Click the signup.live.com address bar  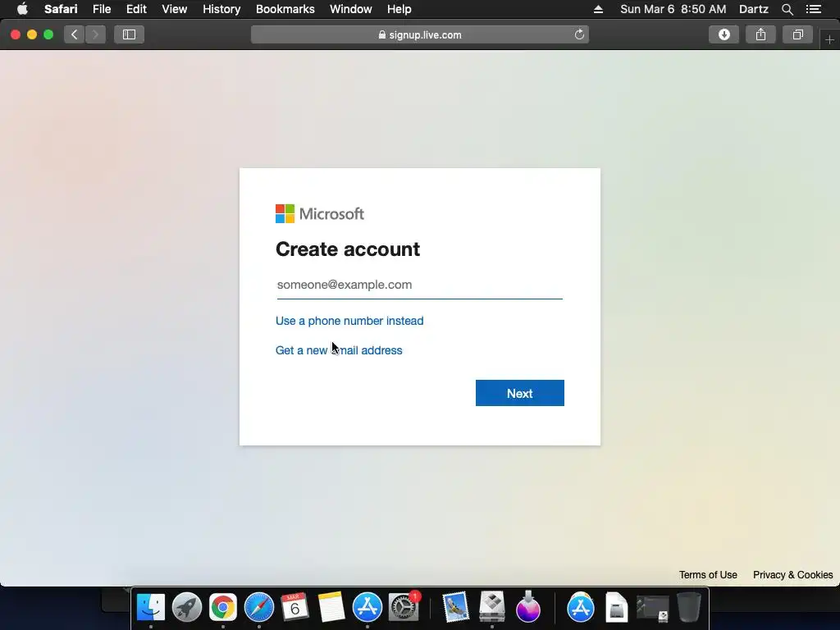coord(420,34)
